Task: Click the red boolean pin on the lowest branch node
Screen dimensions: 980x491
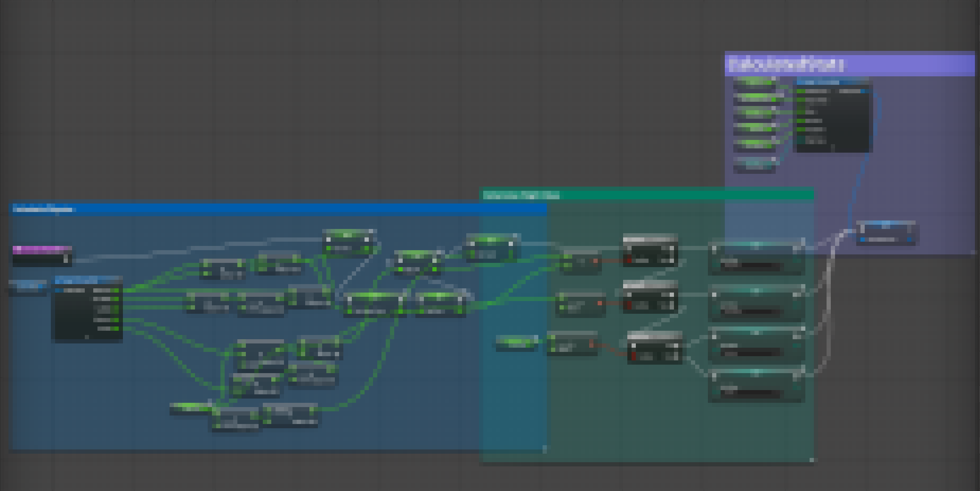Action: (x=634, y=357)
